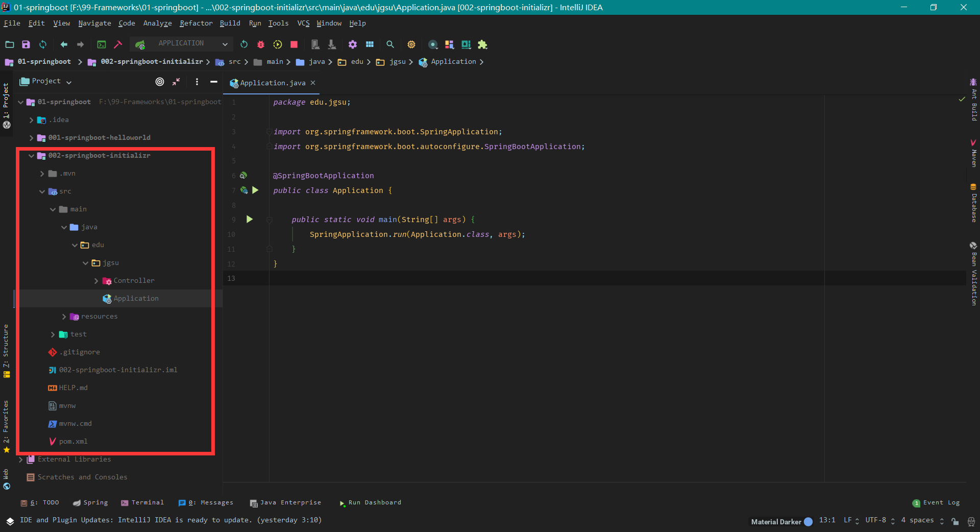Screen dimensions: 980x532
Task: Switch to the Terminal tool tab
Action: 142,502
